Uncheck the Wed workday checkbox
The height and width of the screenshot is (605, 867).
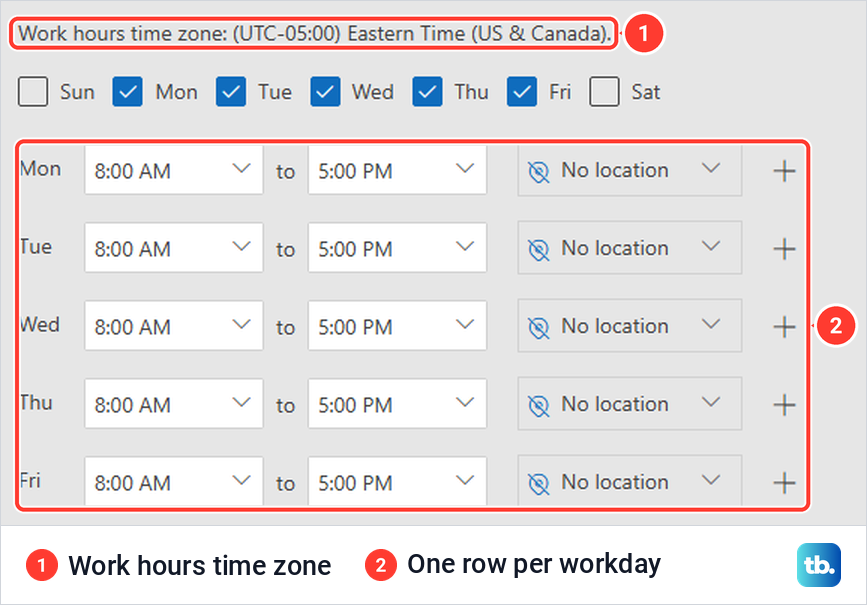[325, 91]
